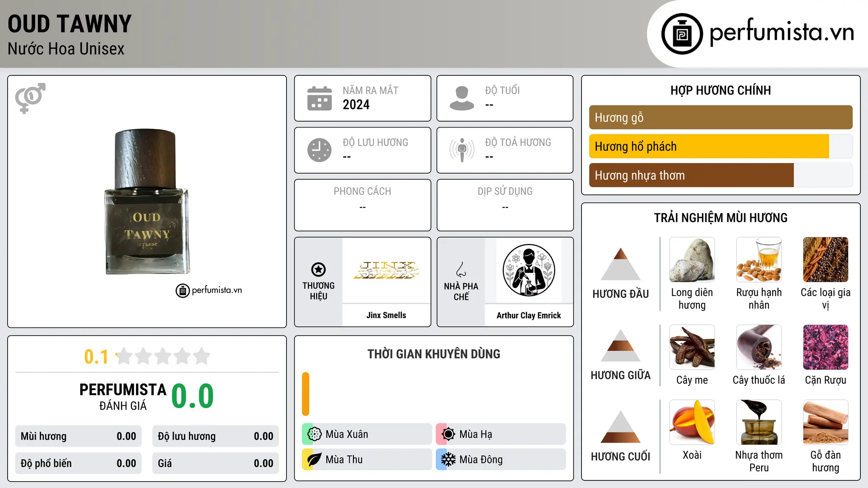Click the Hương cuối pyramid icon
Viewport: 868px width, 488px height.
click(620, 427)
